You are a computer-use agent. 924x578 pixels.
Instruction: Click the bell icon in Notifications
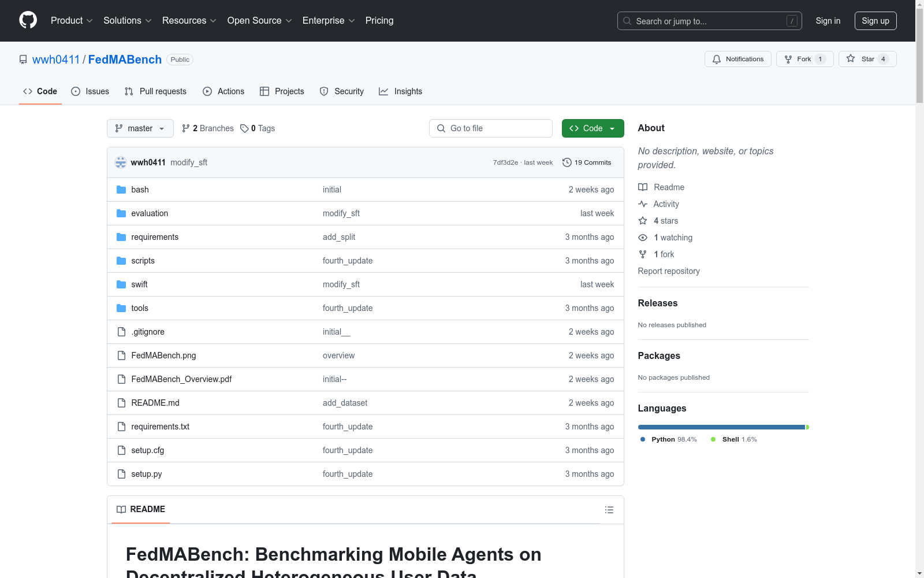717,59
